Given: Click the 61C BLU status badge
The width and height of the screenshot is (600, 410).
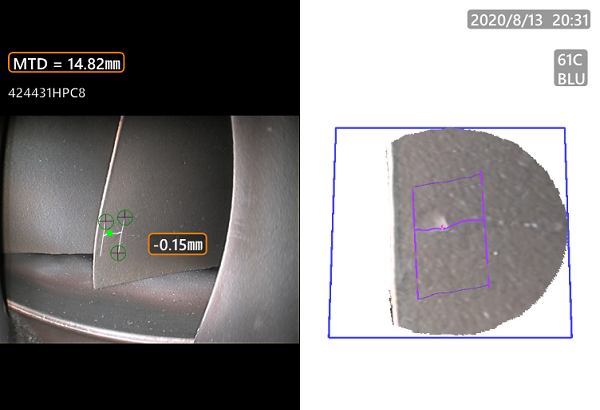Looking at the screenshot, I should point(571,69).
